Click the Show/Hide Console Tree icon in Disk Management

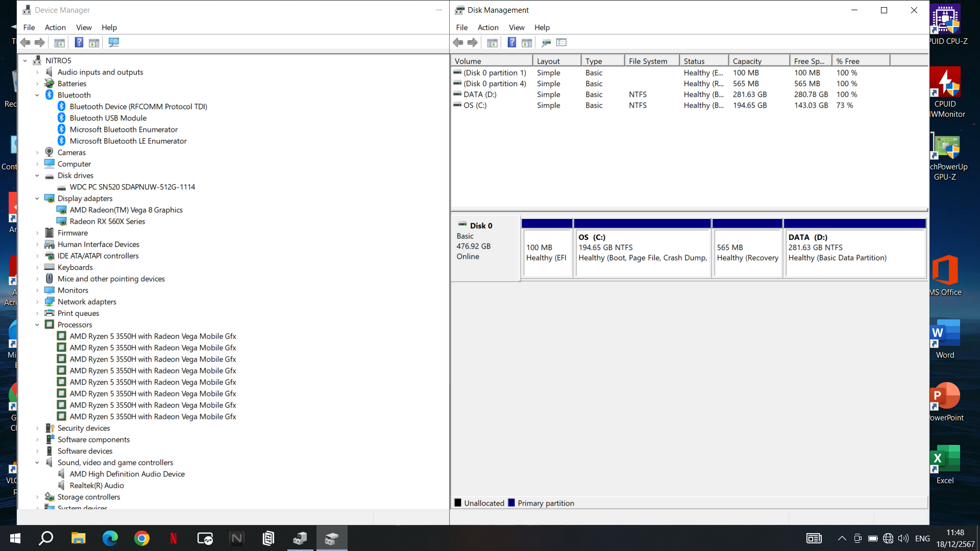(x=493, y=43)
